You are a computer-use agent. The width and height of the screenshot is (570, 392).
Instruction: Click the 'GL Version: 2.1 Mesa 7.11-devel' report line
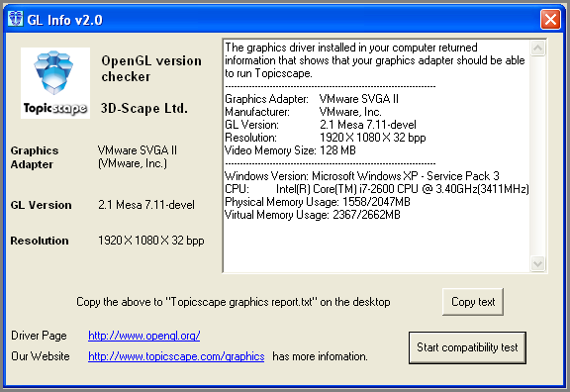(x=321, y=125)
